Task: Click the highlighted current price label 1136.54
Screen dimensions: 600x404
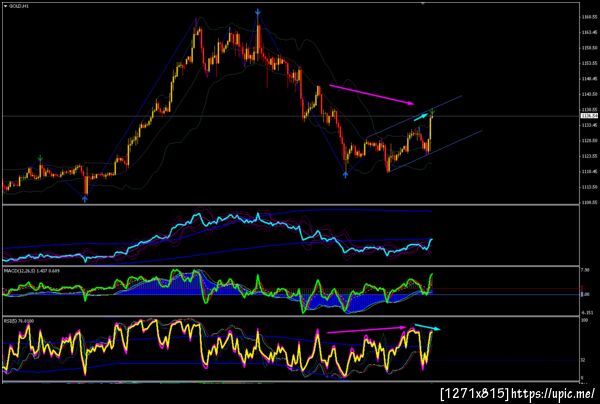Action: click(589, 116)
